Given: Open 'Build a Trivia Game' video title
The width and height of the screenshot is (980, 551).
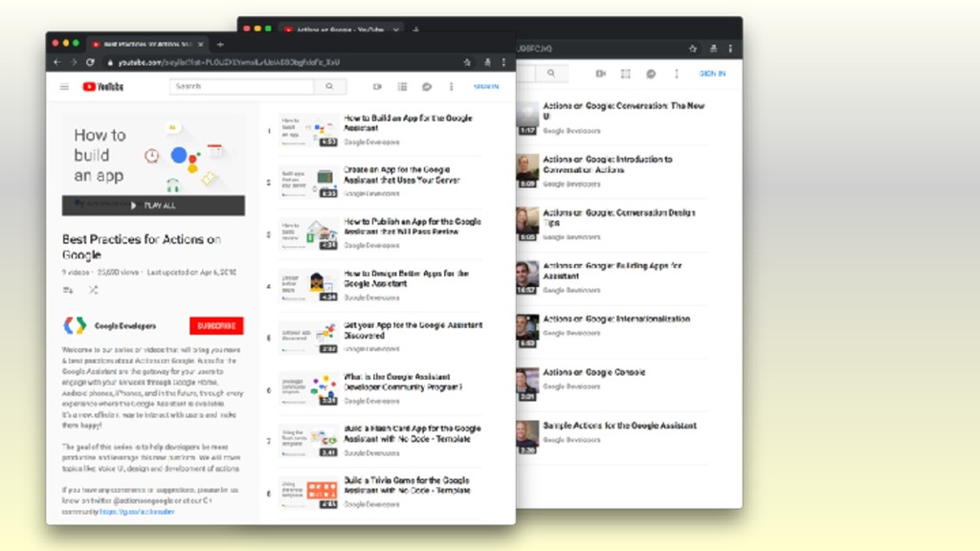Looking at the screenshot, I should (x=407, y=485).
